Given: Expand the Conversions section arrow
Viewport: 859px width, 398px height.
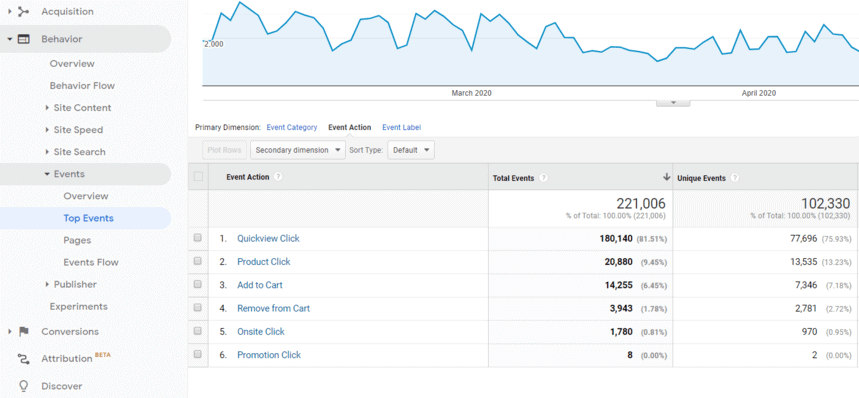Looking at the screenshot, I should [10, 331].
